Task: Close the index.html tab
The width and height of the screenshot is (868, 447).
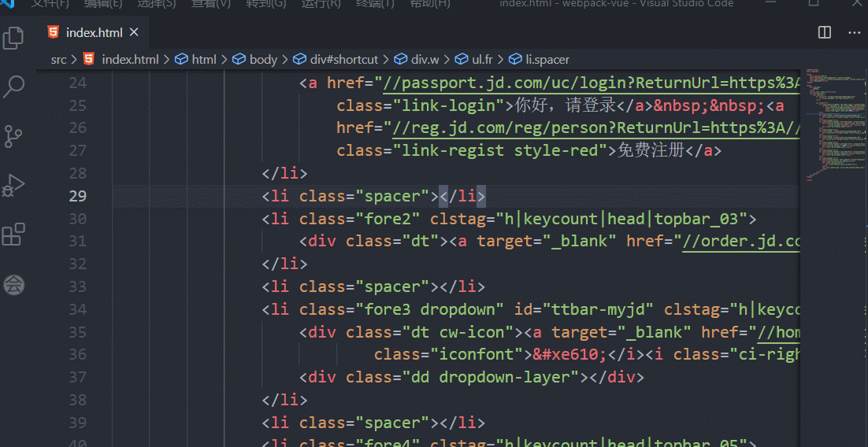Action: click(x=135, y=32)
